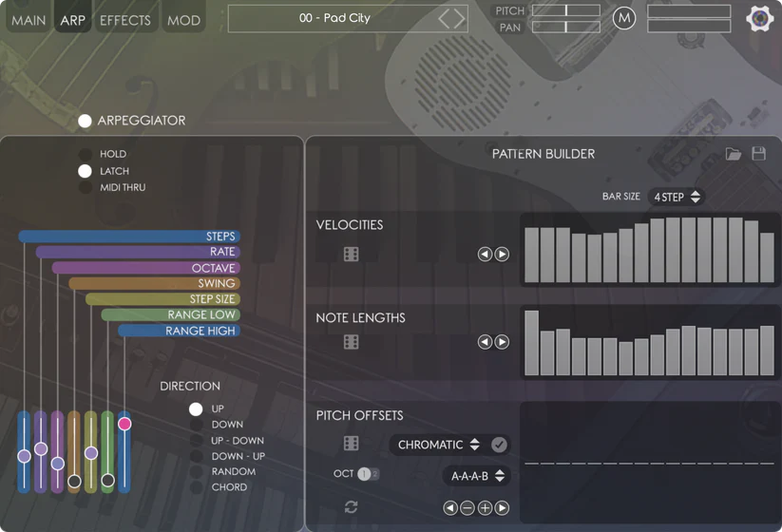
Task: Open the settings gear icon
Action: [759, 18]
